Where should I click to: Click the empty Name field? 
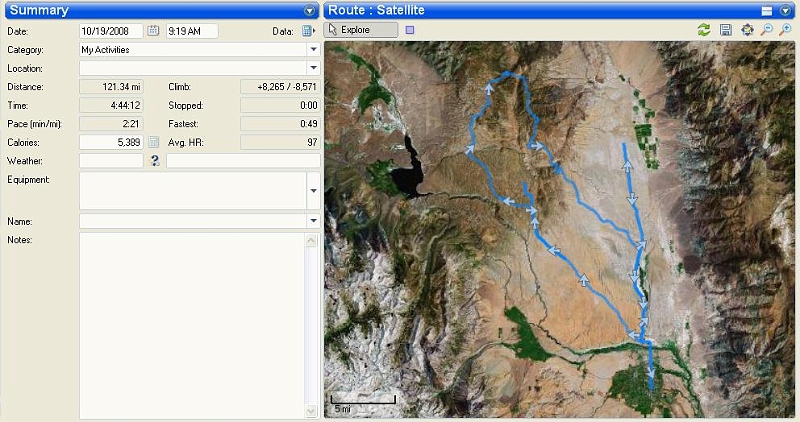[x=193, y=221]
